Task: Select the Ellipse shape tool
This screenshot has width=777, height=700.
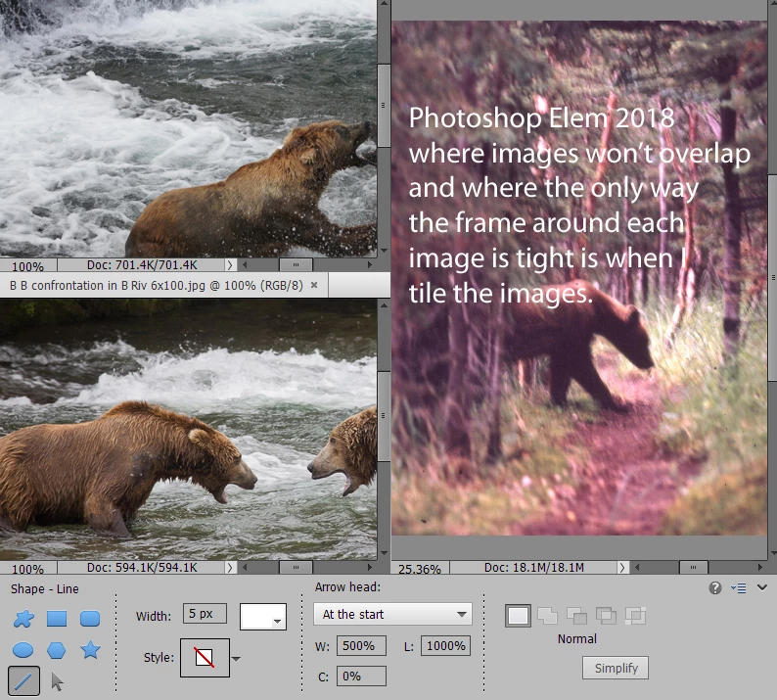Action: [x=23, y=650]
